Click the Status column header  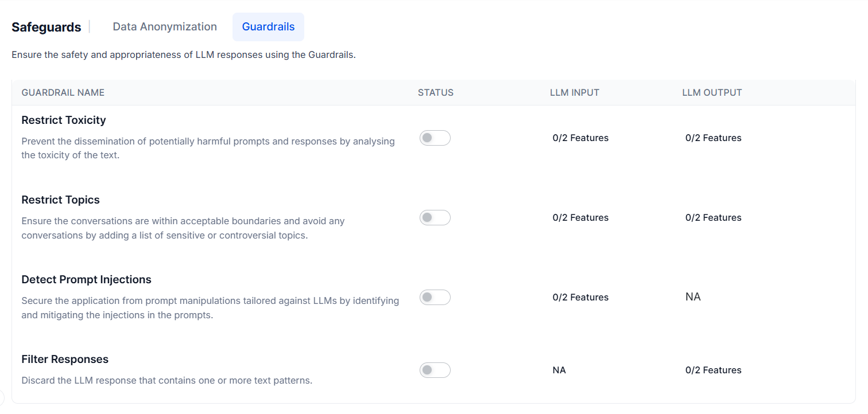pyautogui.click(x=436, y=93)
